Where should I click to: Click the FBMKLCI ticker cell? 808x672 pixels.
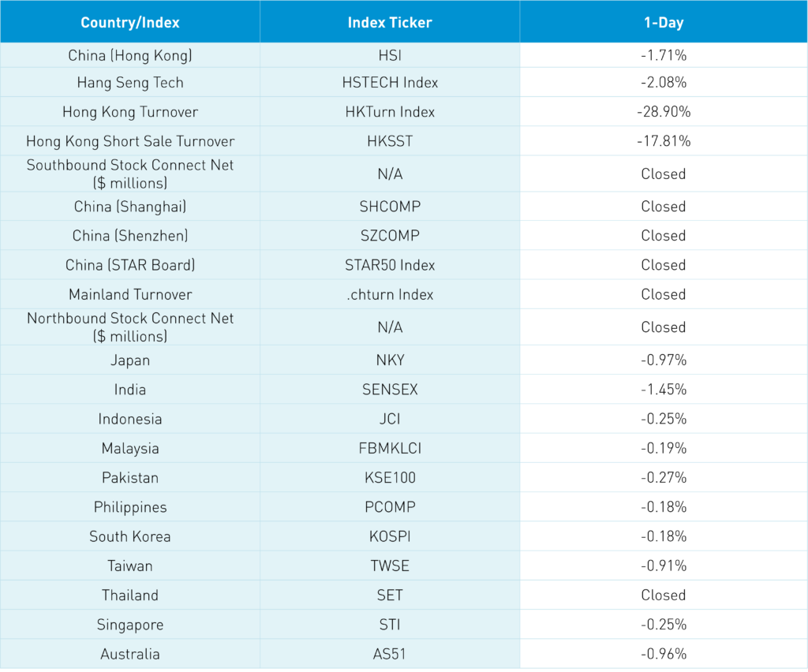tap(390, 449)
